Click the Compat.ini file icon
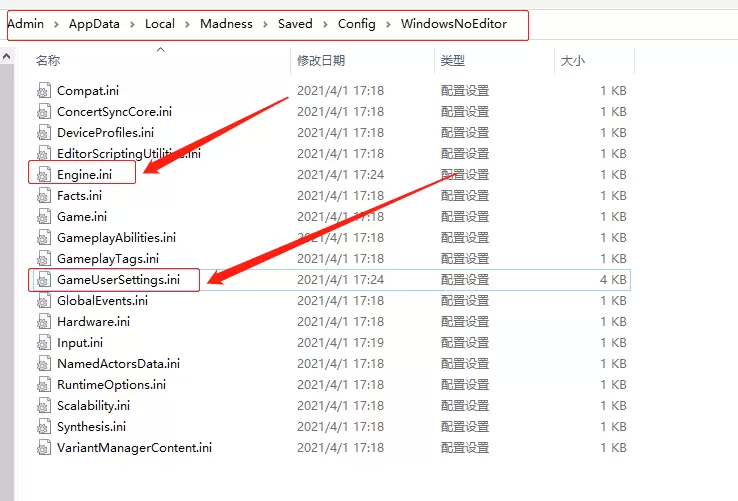 point(43,90)
